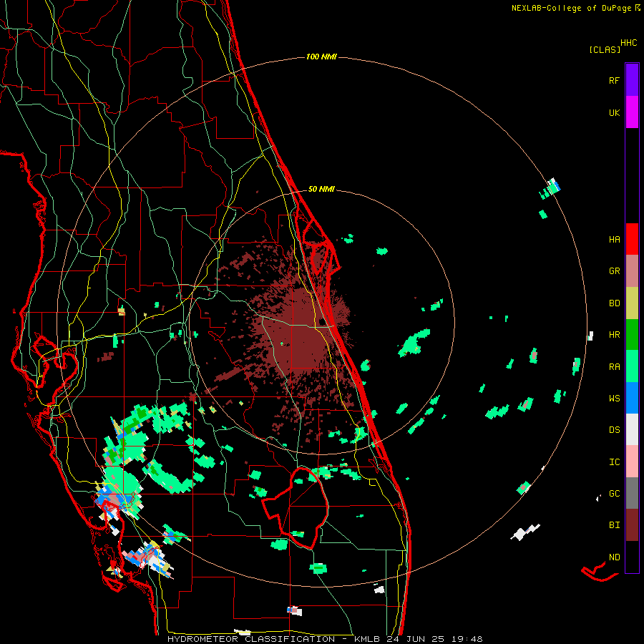Click the UK legend label

(x=614, y=112)
